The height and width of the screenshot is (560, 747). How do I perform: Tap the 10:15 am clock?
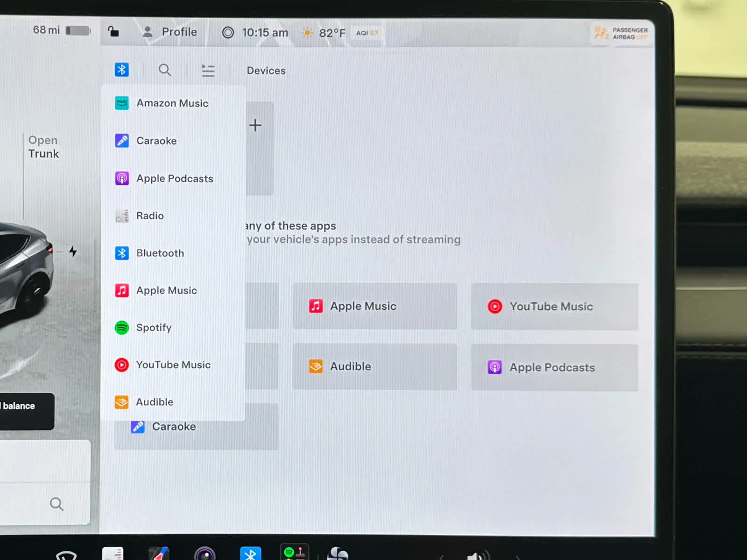(x=265, y=32)
